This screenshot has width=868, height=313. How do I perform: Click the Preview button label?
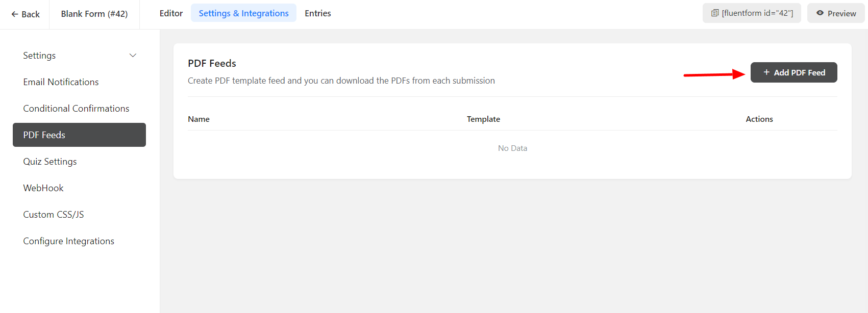(x=841, y=14)
